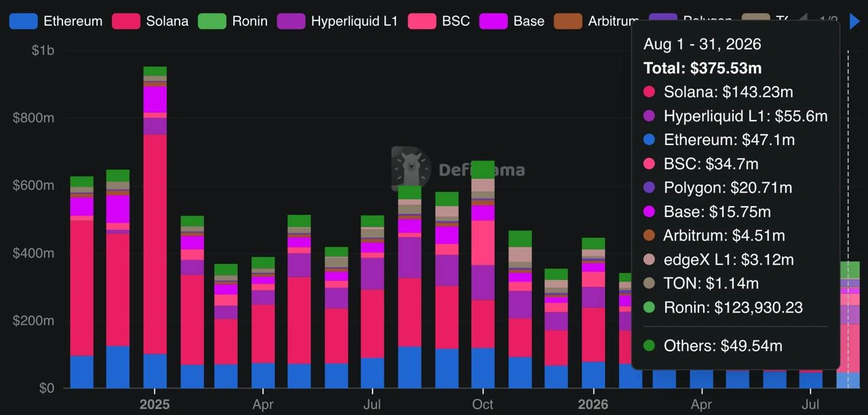Click the Ethereum segment of the October bar
Image resolution: width=868 pixels, height=415 pixels.
click(x=483, y=368)
